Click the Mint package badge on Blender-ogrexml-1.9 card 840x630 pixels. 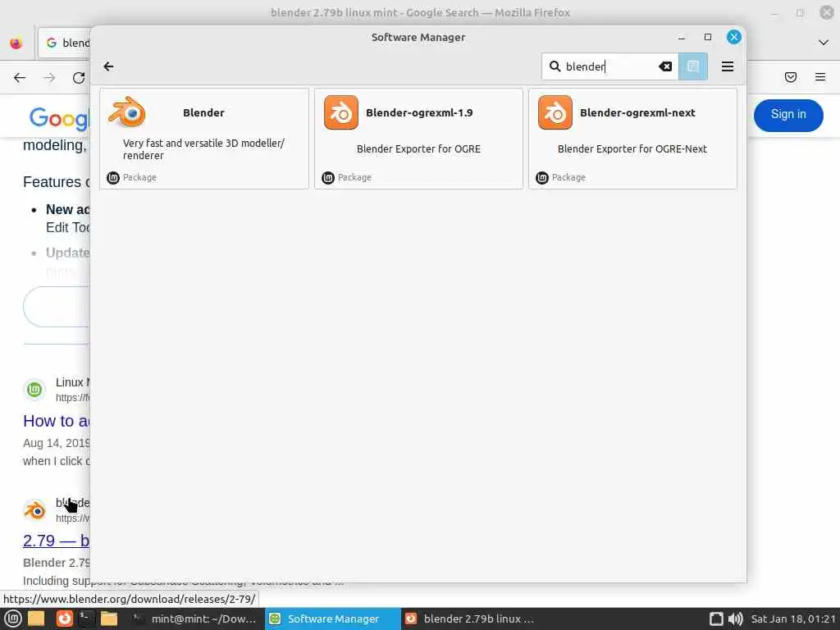[328, 177]
